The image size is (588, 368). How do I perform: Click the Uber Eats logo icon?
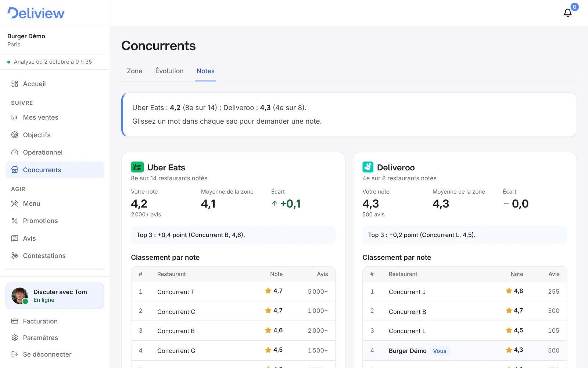(137, 167)
